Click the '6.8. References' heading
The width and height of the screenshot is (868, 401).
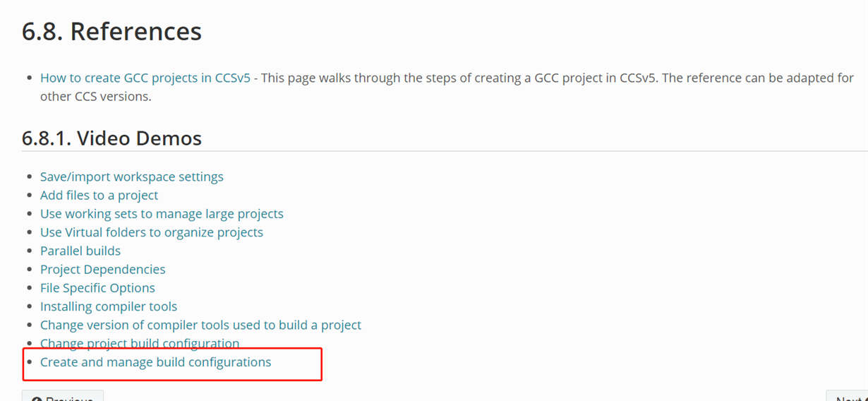(x=111, y=32)
